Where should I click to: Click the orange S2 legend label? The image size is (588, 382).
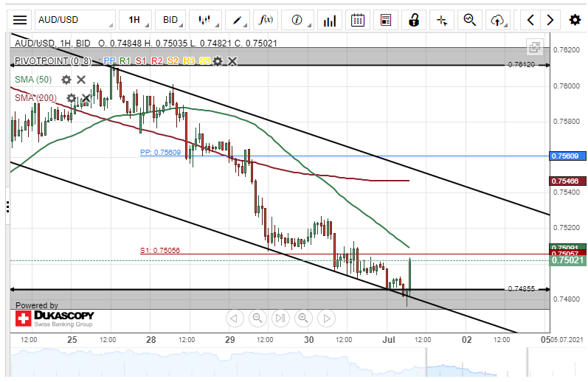pyautogui.click(x=173, y=61)
